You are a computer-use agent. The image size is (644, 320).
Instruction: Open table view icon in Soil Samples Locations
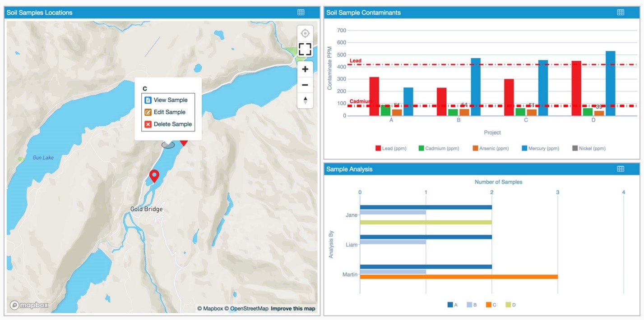point(301,13)
